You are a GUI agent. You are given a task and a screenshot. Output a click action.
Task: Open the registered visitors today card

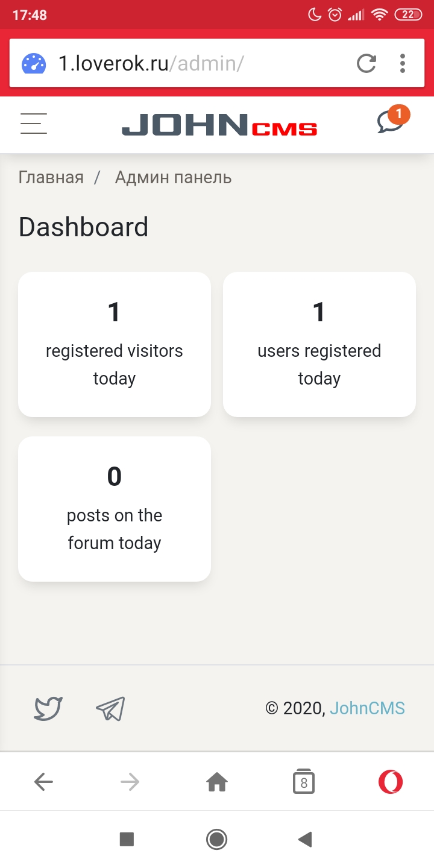[x=115, y=344]
